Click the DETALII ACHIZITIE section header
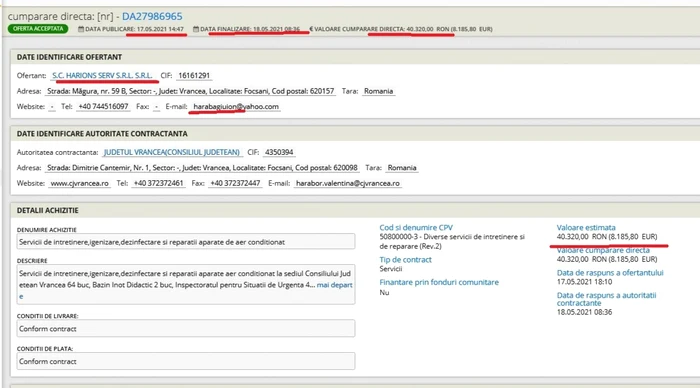Screen dimensions: 700x388 (48, 210)
